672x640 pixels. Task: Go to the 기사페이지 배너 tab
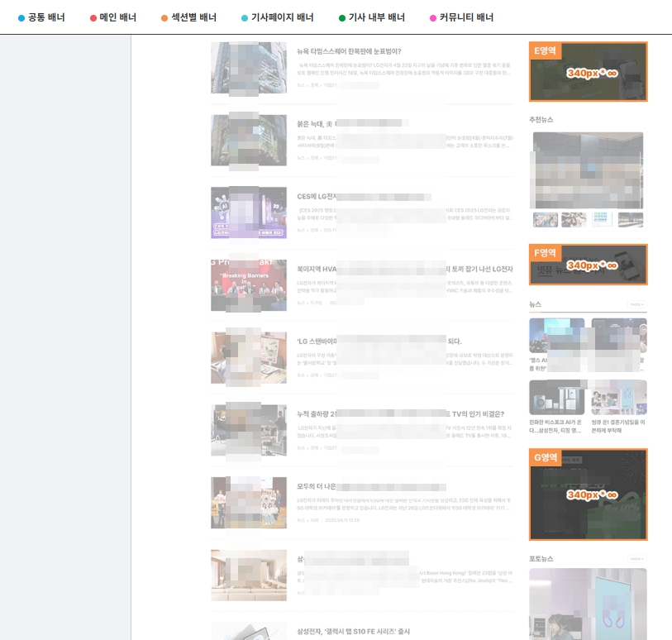coord(277,17)
